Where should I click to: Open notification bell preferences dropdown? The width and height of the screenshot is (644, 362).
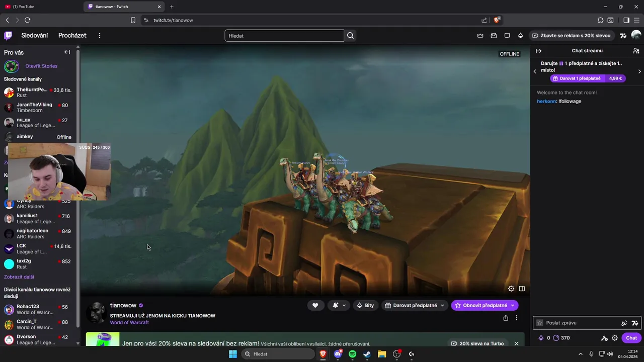click(340, 305)
